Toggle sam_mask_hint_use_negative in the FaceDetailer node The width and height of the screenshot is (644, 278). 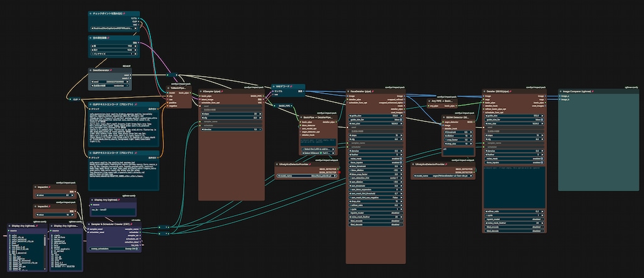coord(376,197)
